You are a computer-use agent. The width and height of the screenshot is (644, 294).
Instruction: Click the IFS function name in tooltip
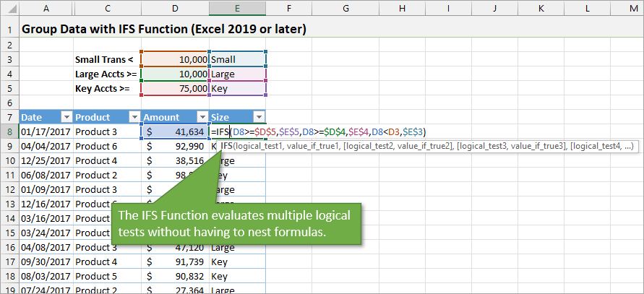(x=227, y=146)
